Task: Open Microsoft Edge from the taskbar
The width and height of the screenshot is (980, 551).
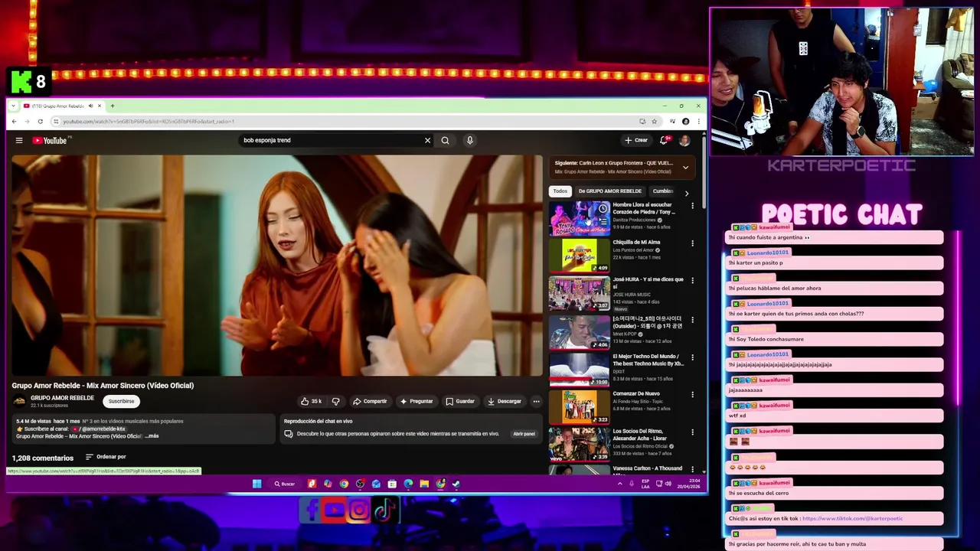Action: coord(408,484)
